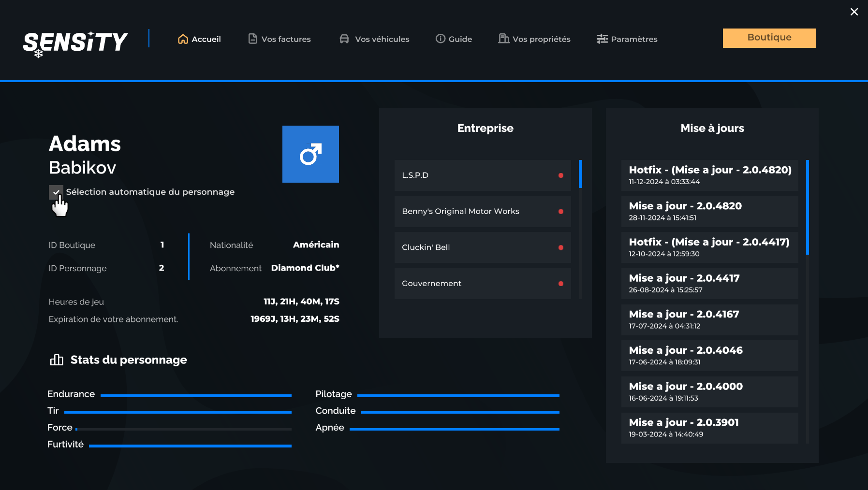The height and width of the screenshot is (490, 868).
Task: Open the Vos propriétés tab
Action: point(534,39)
